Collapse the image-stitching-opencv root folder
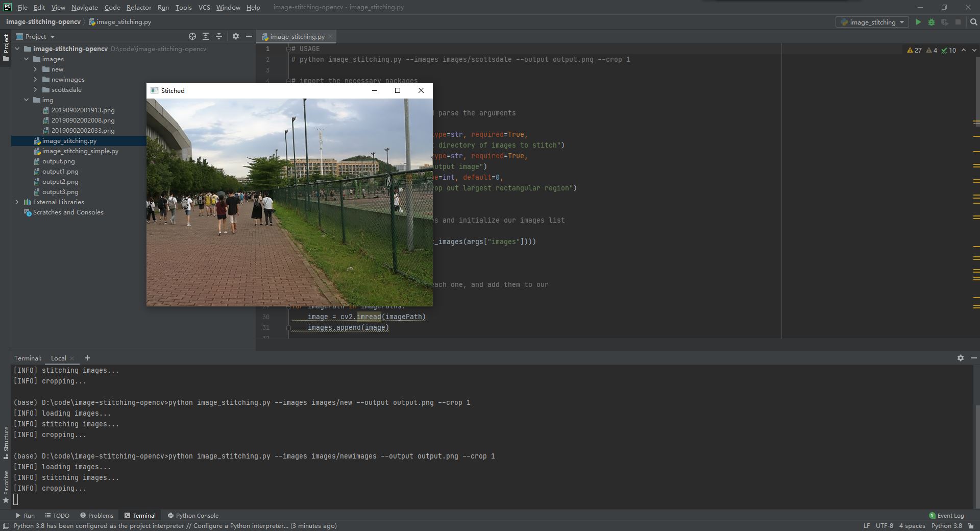The image size is (980, 531). [17, 49]
